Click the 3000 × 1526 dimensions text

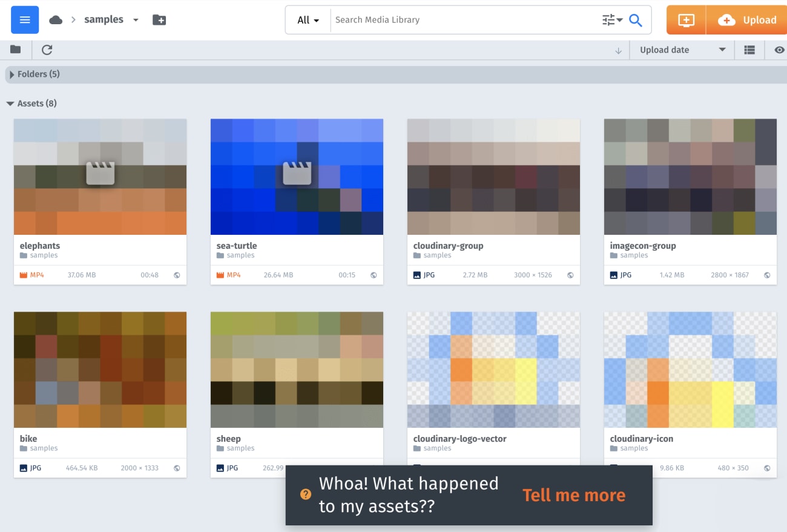[x=533, y=275]
